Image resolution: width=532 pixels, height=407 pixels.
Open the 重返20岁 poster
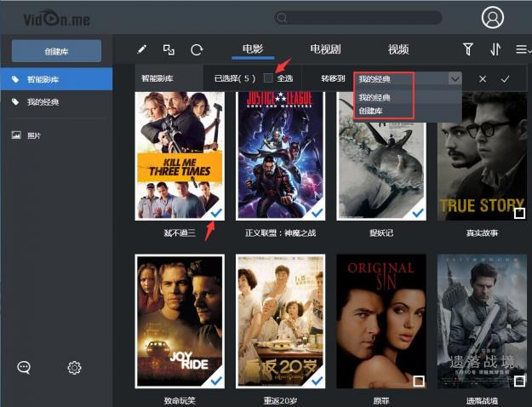[x=280, y=321]
